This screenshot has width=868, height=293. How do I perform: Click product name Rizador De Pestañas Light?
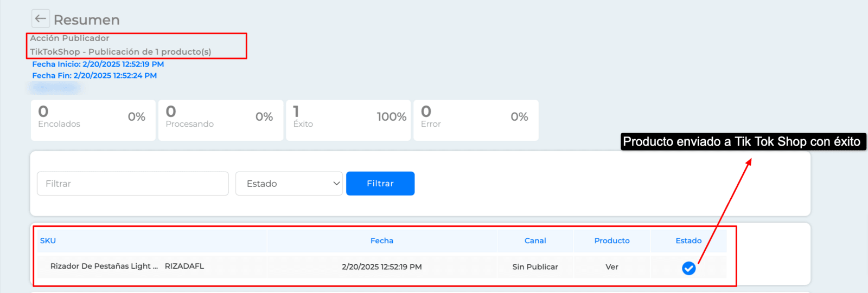pos(104,266)
